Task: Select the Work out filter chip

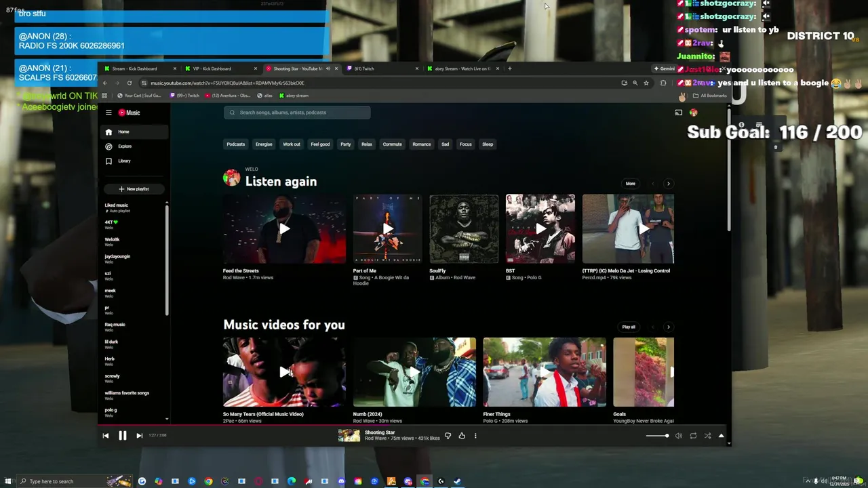Action: click(x=291, y=144)
